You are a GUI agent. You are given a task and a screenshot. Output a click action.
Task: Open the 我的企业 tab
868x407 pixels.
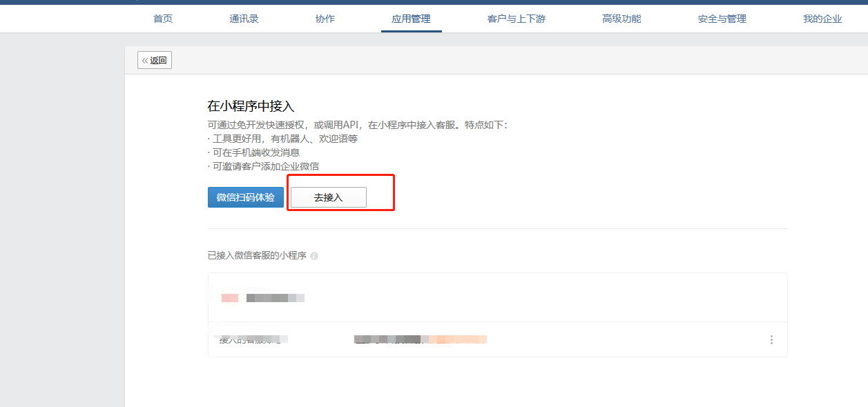(x=822, y=19)
